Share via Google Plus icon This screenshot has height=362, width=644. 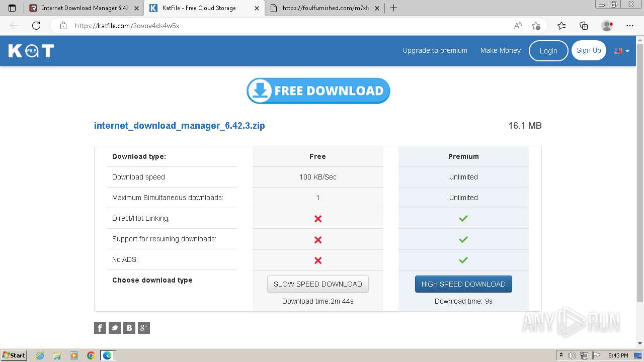pyautogui.click(x=144, y=328)
